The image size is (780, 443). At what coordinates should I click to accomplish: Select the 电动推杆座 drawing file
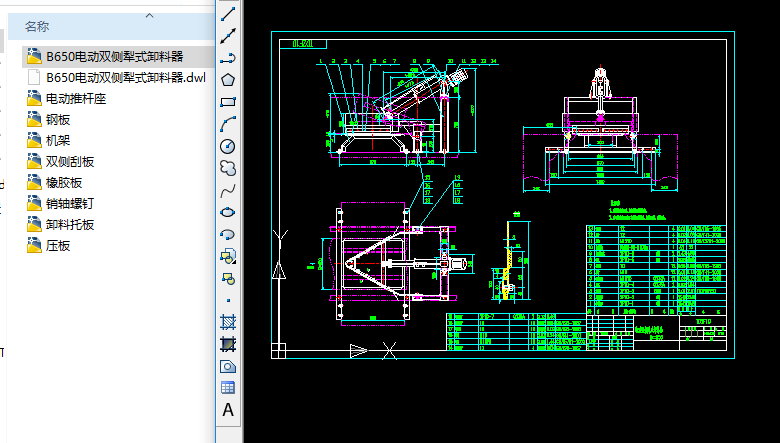point(76,98)
